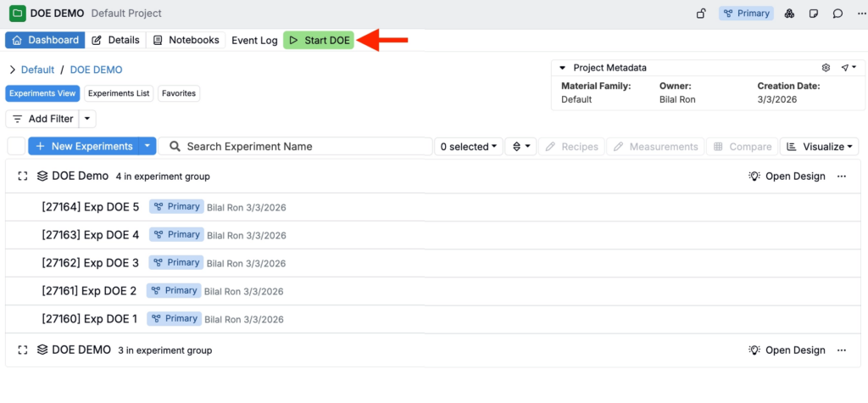Open the Visualize dropdown
Screen dimensions: 868x403
coord(820,146)
